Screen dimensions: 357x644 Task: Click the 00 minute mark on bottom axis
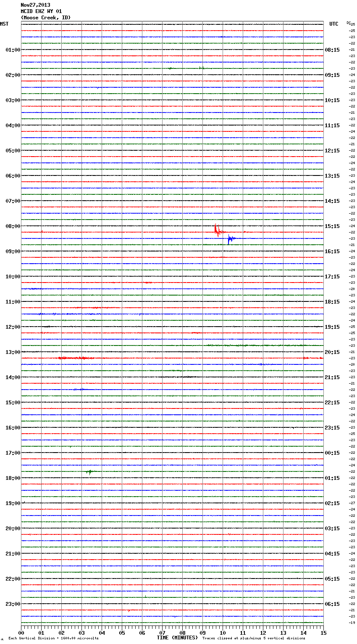(21, 633)
